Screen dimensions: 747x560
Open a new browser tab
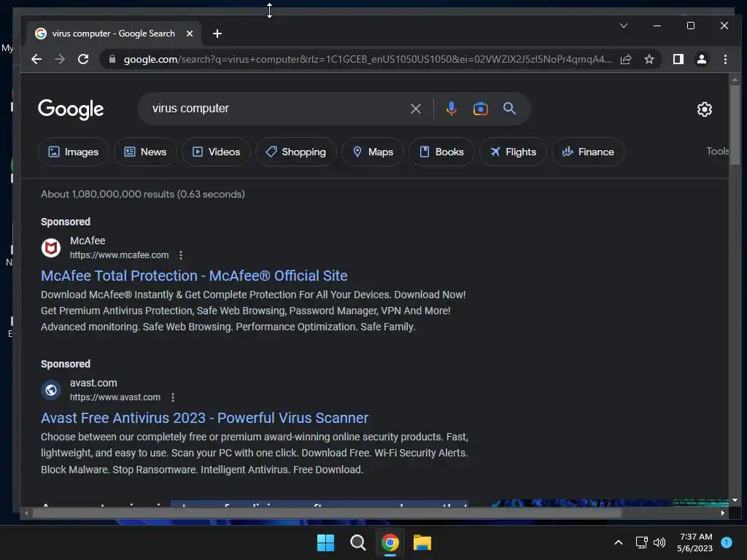point(217,34)
